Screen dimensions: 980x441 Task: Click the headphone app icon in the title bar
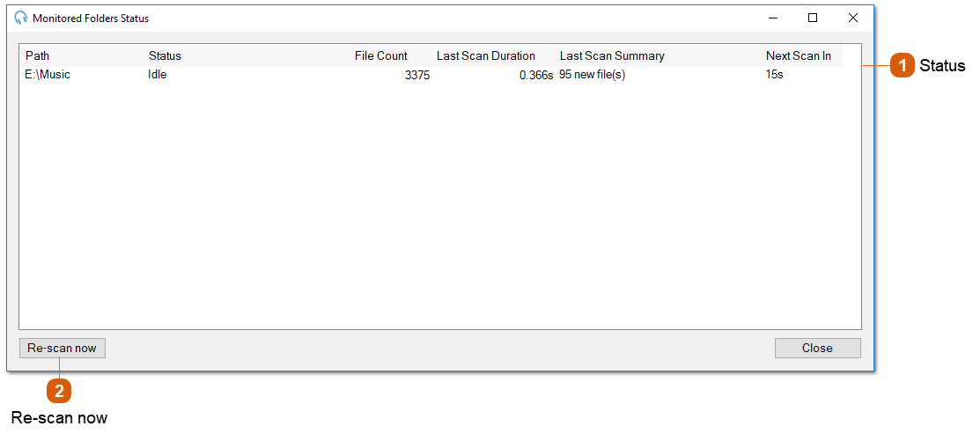tap(20, 18)
